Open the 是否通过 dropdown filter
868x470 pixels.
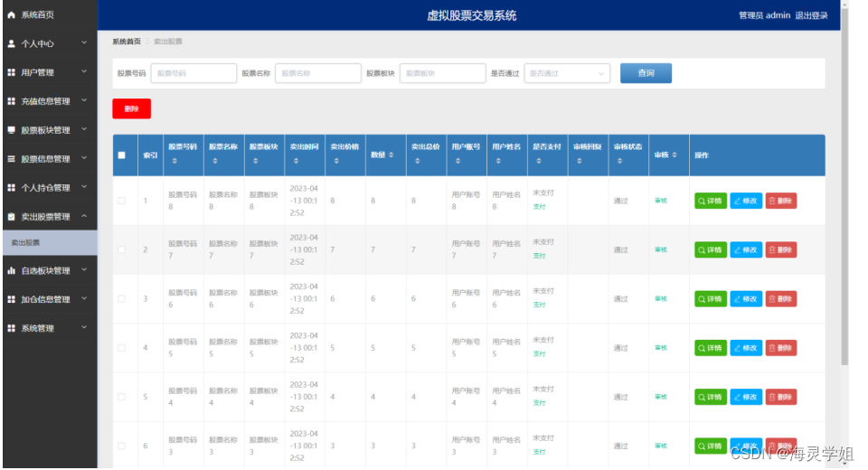567,73
